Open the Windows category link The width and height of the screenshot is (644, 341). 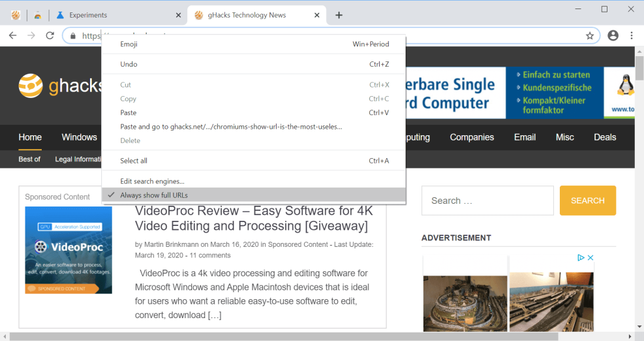point(79,137)
